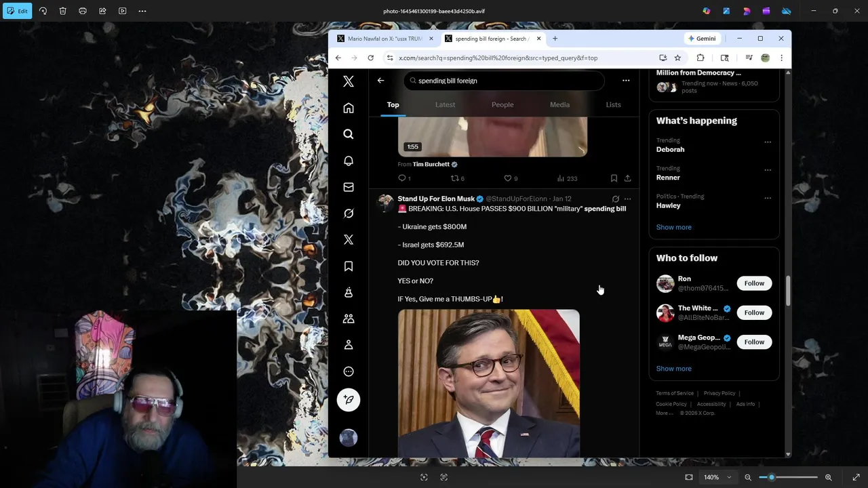
Task: Click the Gemini button in Chrome
Action: click(701, 39)
